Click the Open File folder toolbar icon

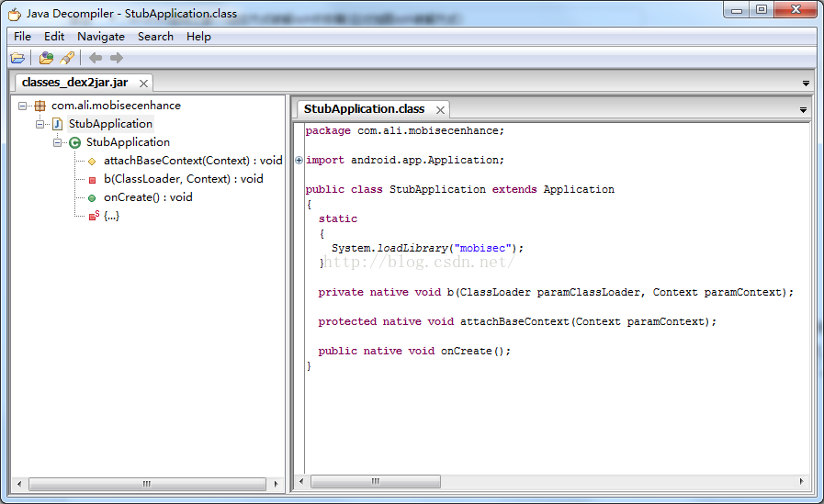17,58
